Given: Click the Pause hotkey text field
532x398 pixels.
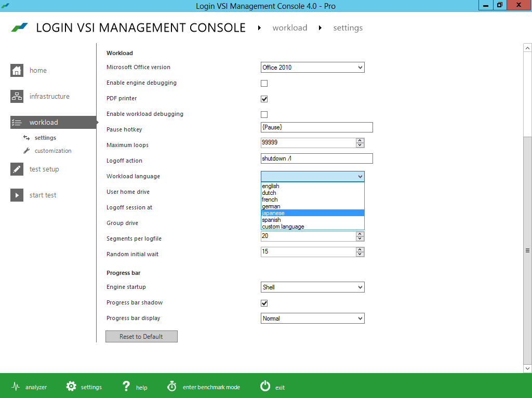Looking at the screenshot, I should [x=317, y=127].
